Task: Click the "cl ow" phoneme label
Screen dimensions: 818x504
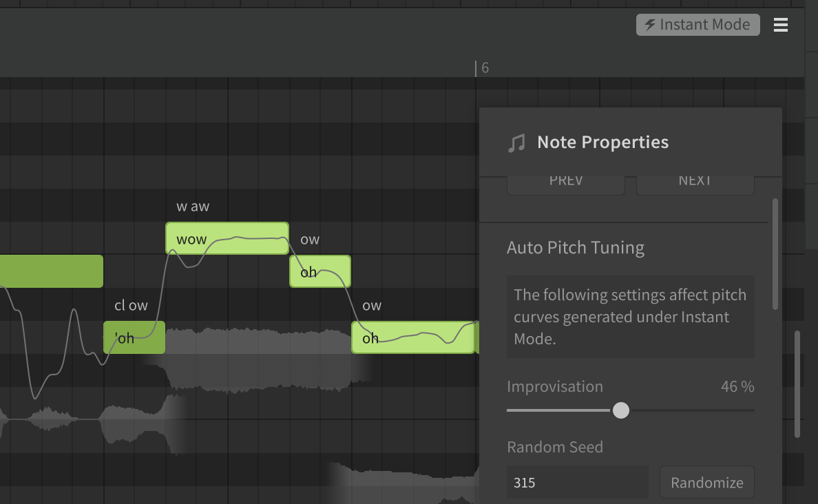Action: (x=131, y=306)
